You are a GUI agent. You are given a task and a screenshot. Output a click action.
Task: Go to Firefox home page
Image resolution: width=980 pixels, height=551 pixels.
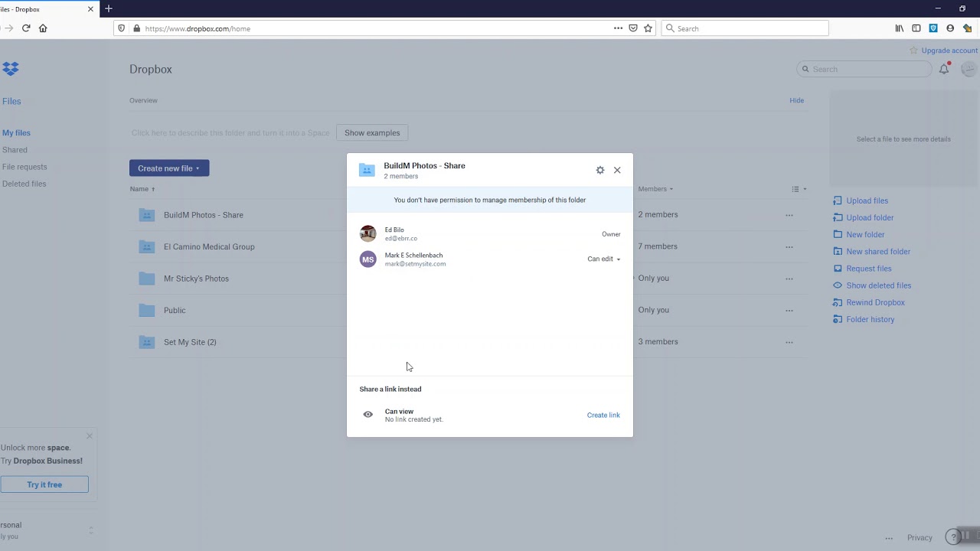tap(43, 28)
